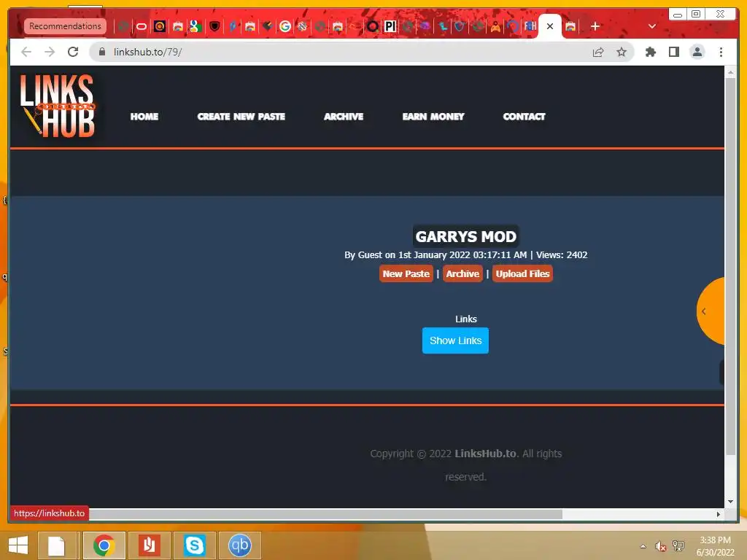
Task: Click the padlock site info icon
Action: pos(102,52)
